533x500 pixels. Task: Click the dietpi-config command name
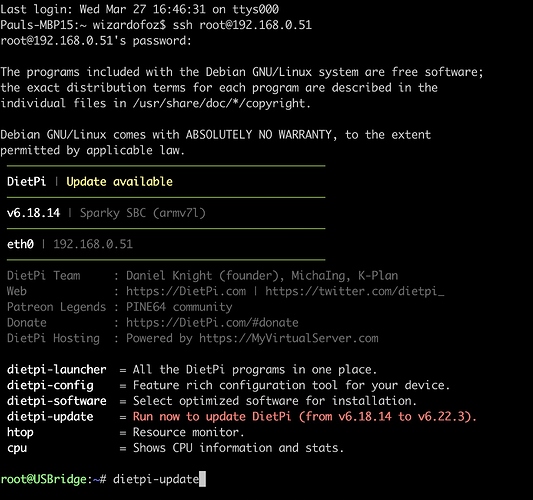tap(50, 385)
